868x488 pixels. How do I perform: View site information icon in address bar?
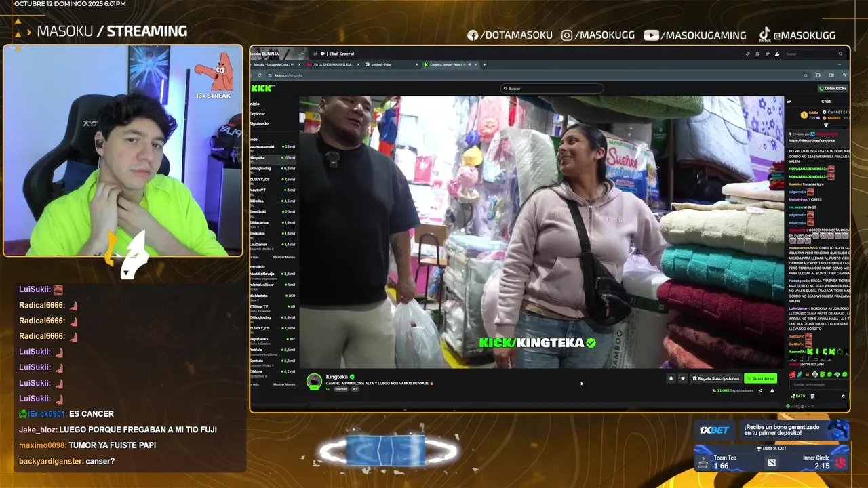tap(270, 75)
